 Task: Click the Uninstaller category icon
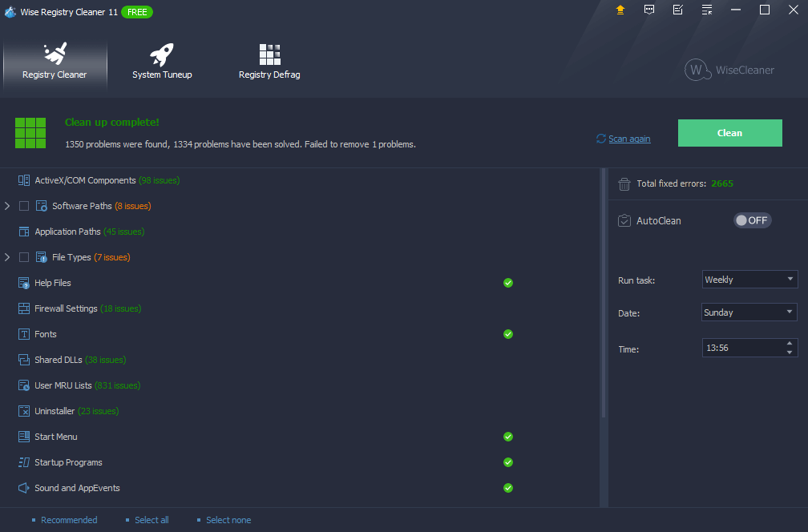tap(24, 411)
